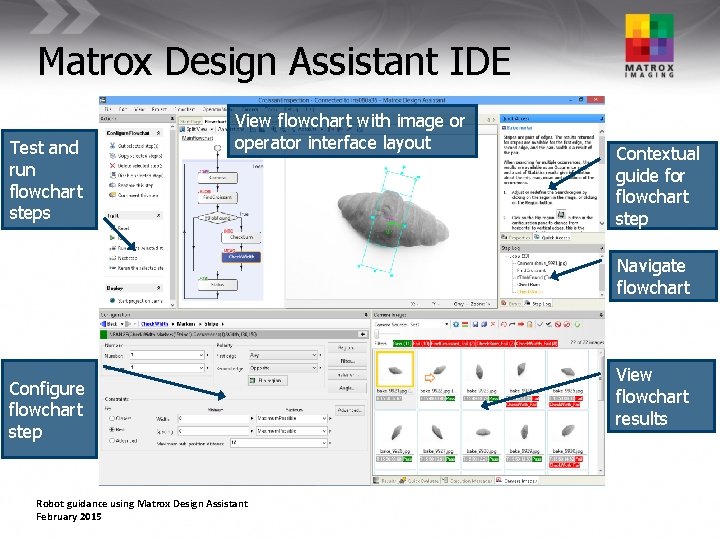Collapse the Display section chevron
This screenshot has width=720, height=540.
tap(158, 288)
